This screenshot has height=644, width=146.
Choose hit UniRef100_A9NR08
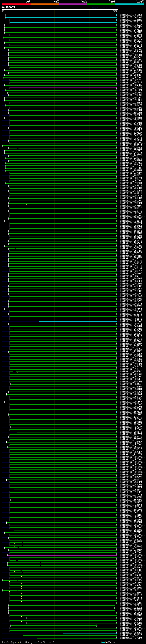(x=131, y=50)
